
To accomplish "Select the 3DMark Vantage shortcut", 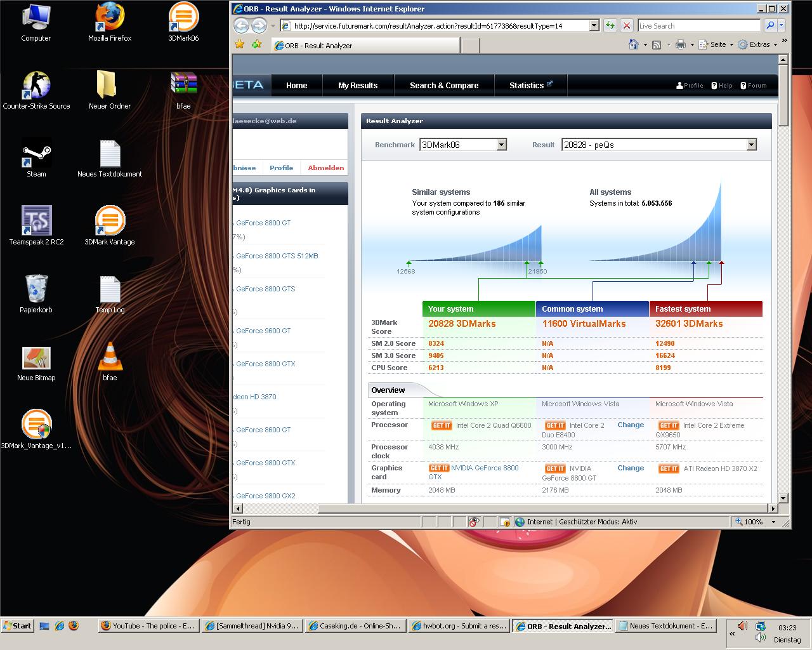I will pos(110,227).
